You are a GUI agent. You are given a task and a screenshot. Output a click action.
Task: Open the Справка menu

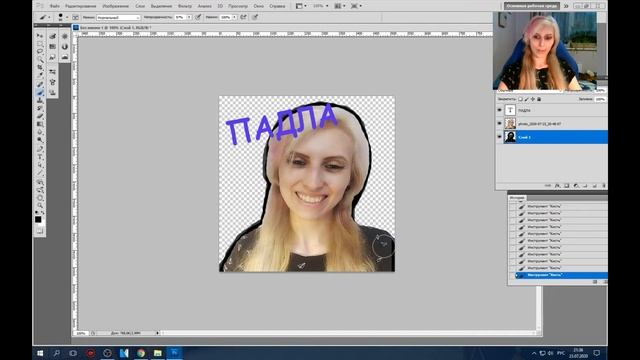[277, 6]
